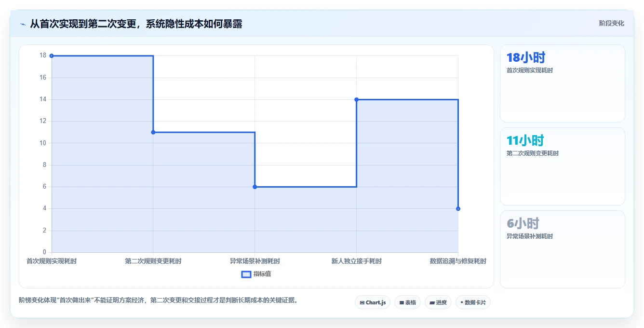
Task: Click the data point at value 6
Action: click(255, 187)
